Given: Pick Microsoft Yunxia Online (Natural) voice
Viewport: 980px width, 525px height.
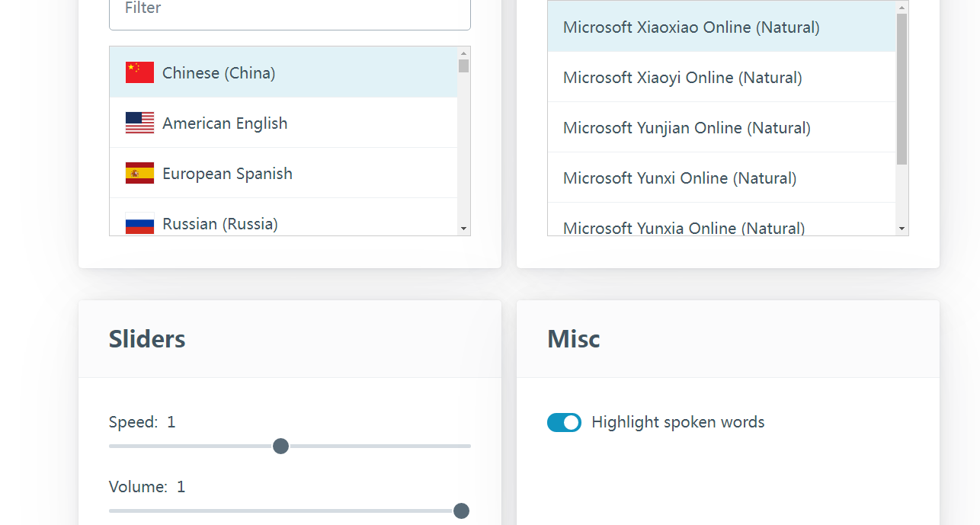Looking at the screenshot, I should click(722, 221).
